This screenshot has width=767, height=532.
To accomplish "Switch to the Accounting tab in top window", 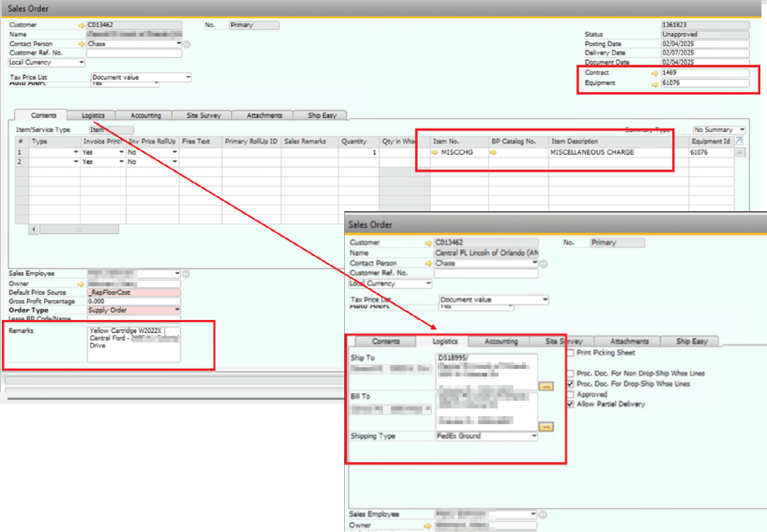I will [x=146, y=115].
